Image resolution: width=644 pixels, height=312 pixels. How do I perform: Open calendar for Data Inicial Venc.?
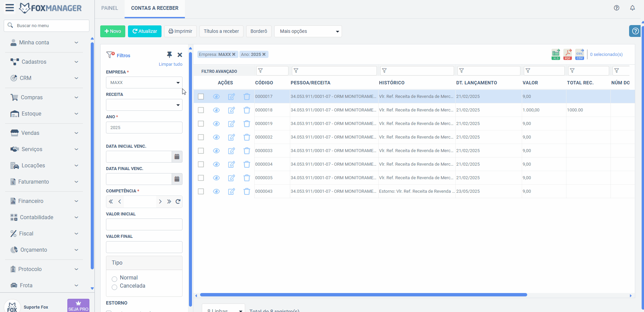177,157
